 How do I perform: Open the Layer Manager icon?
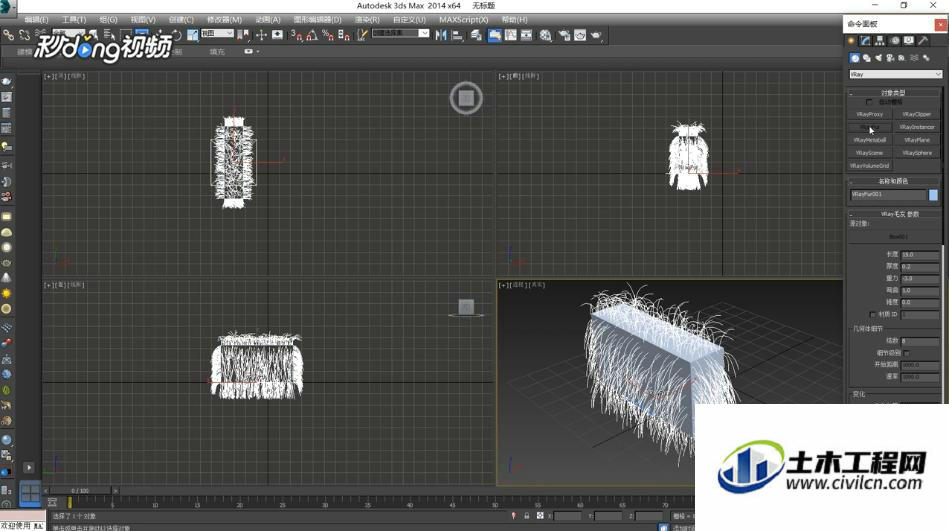(476, 35)
